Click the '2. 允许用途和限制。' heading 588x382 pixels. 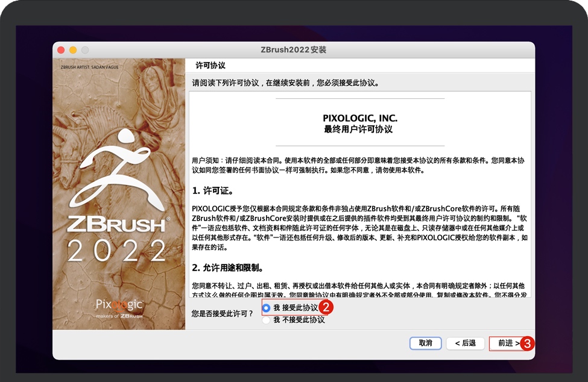[228, 268]
